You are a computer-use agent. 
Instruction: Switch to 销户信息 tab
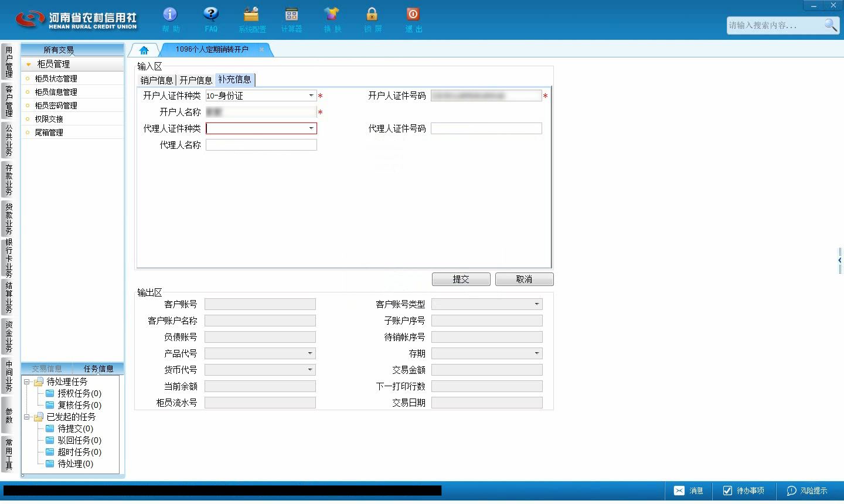click(156, 80)
